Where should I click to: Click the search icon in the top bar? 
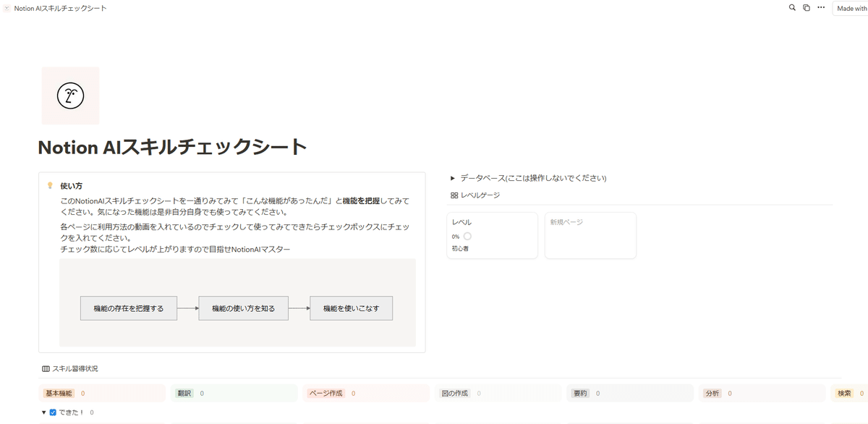(x=792, y=7)
